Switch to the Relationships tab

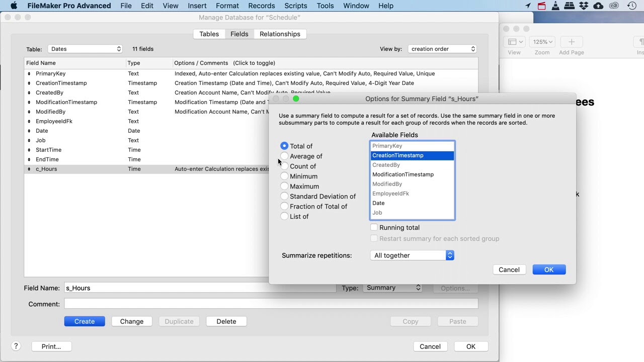point(280,34)
